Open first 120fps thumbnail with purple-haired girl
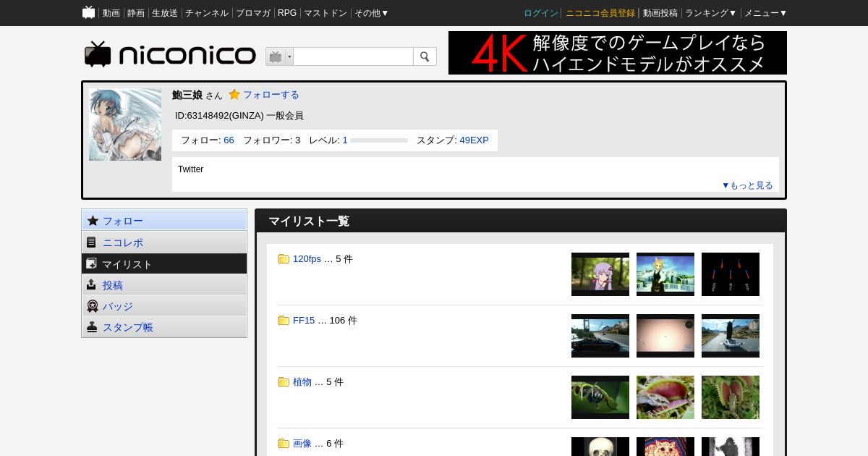 tap(600, 274)
